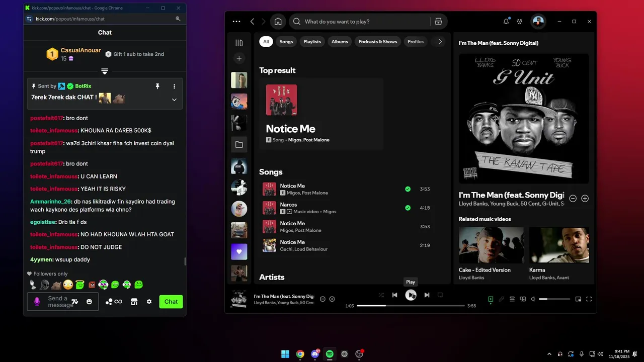Click the plus icon in the now-playing bar
Screen dimensions: 644x362
point(332,299)
